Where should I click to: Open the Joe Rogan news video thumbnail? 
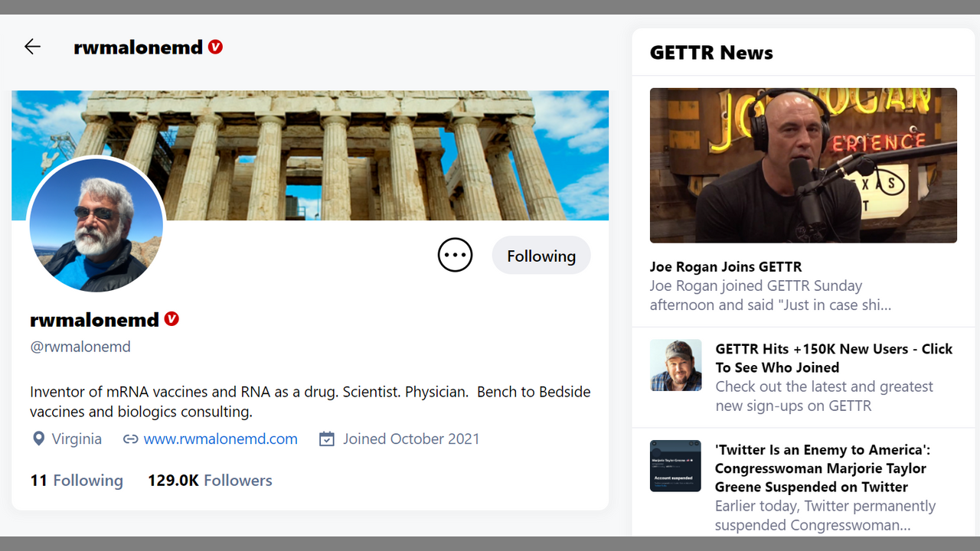point(803,165)
